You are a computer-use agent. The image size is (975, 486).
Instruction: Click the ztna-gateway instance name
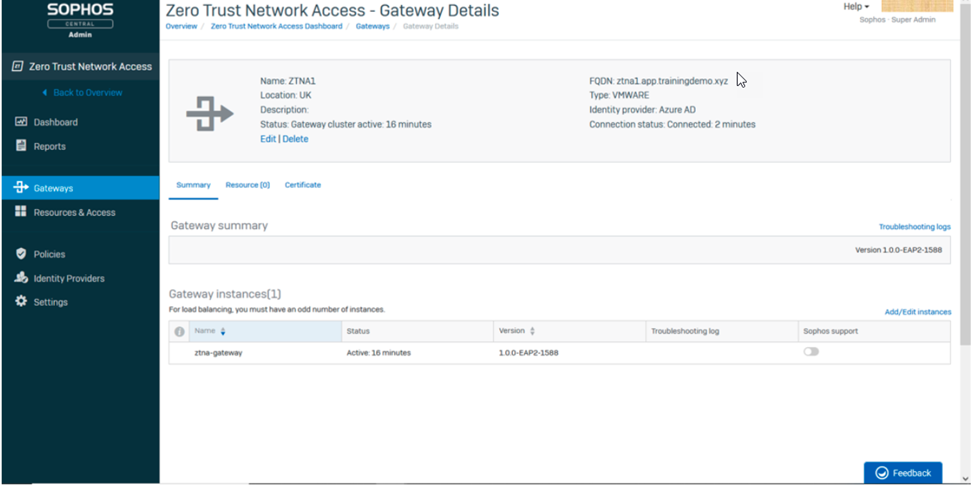tap(218, 352)
